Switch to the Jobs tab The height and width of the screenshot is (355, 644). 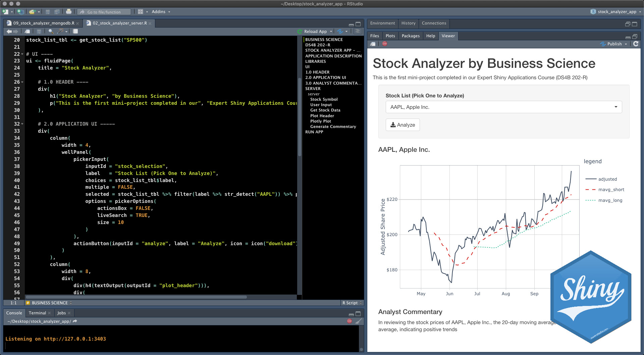[61, 313]
